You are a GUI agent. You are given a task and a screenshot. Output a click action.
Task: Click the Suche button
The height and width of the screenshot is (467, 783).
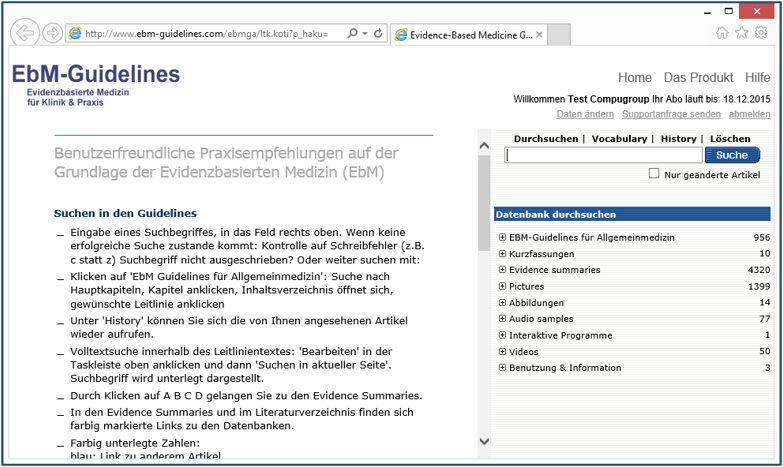(x=733, y=155)
